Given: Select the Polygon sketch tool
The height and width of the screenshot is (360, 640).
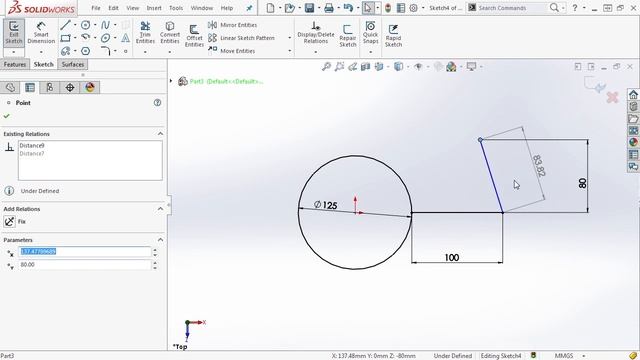Looking at the screenshot, I should point(85,51).
